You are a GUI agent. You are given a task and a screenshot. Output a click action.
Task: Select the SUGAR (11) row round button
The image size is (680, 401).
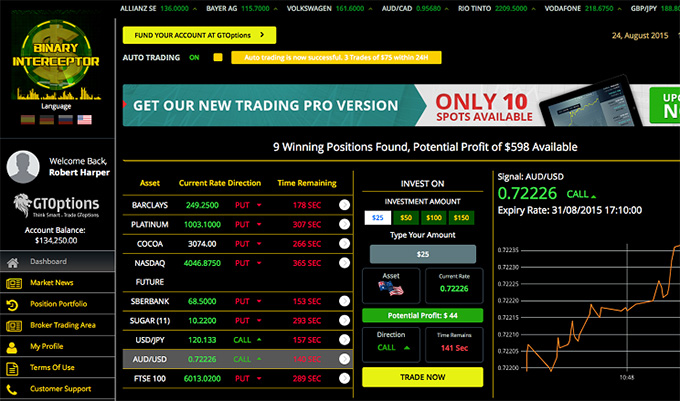344,320
